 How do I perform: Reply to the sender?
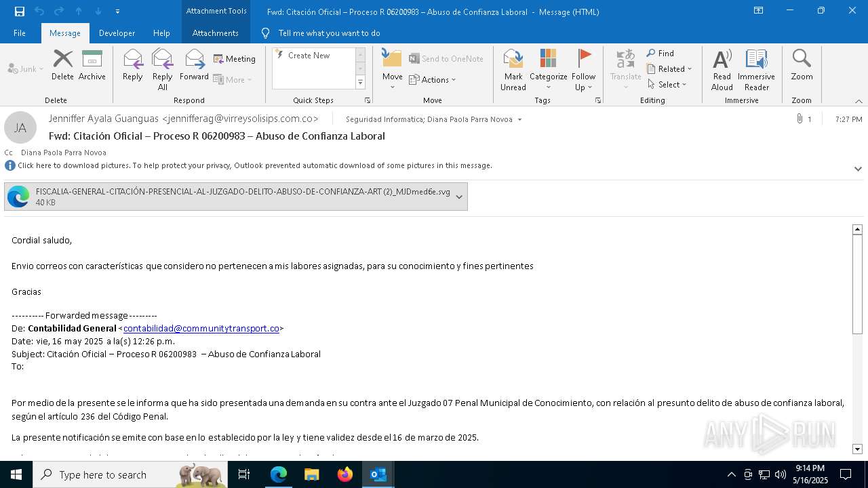tap(133, 65)
